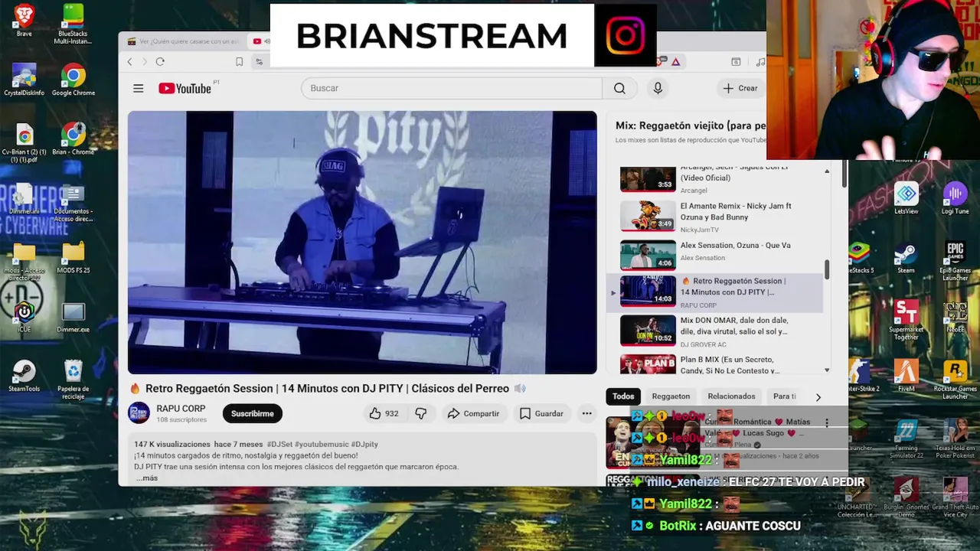This screenshot has width=980, height=551.
Task: Click the Compartir share button
Action: 473,413
